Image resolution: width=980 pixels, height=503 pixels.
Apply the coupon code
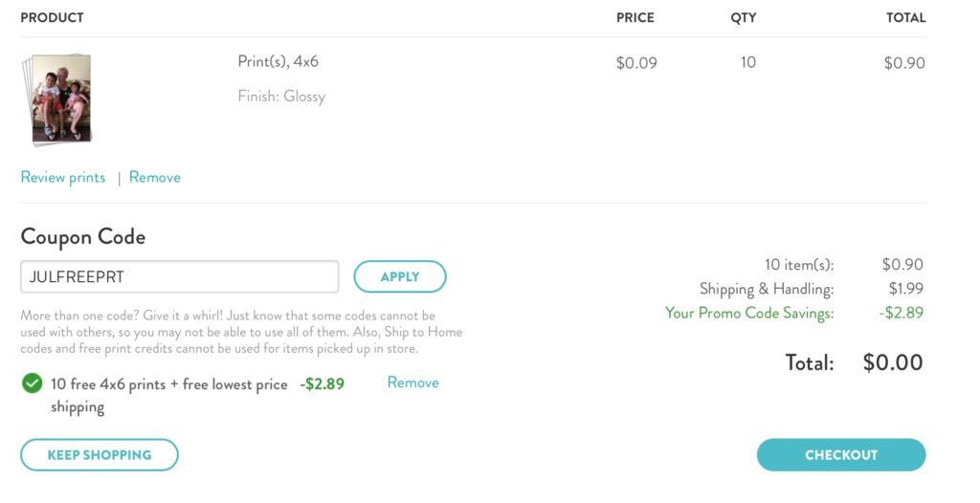point(400,276)
